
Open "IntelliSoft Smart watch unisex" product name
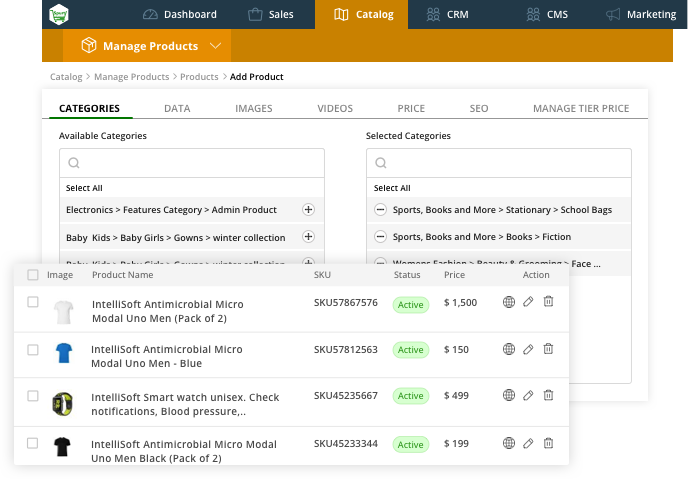(185, 404)
